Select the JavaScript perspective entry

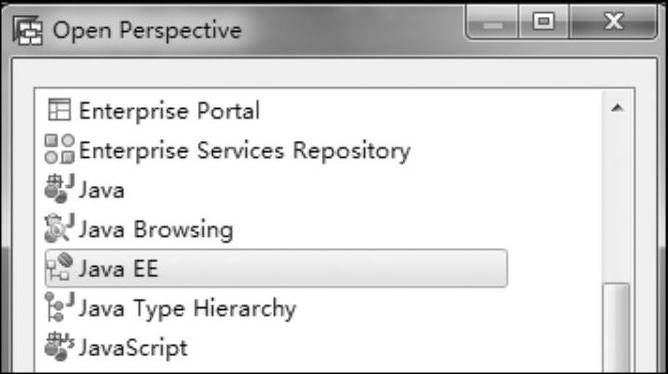133,348
